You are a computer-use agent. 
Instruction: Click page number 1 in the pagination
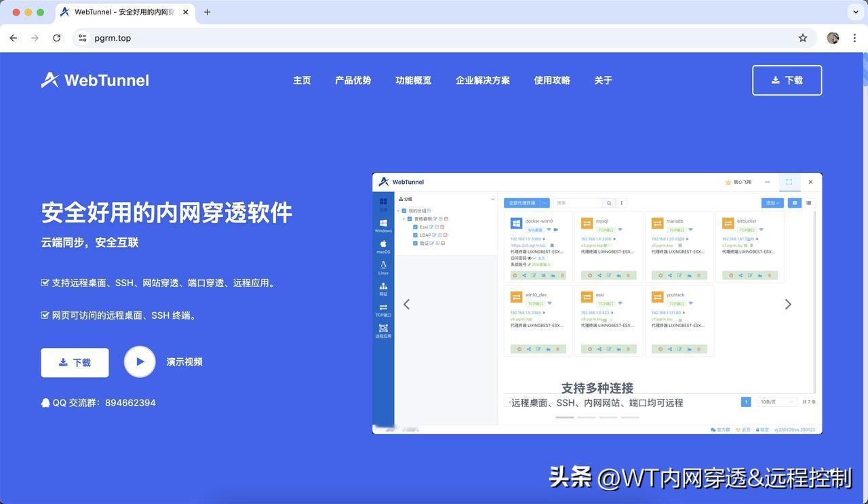pos(746,402)
